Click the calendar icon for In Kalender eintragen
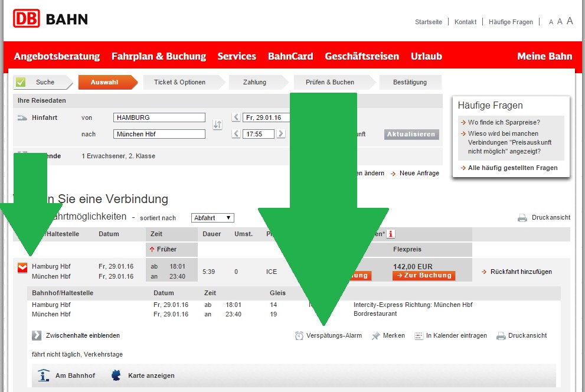The width and height of the screenshot is (585, 392). (419, 335)
